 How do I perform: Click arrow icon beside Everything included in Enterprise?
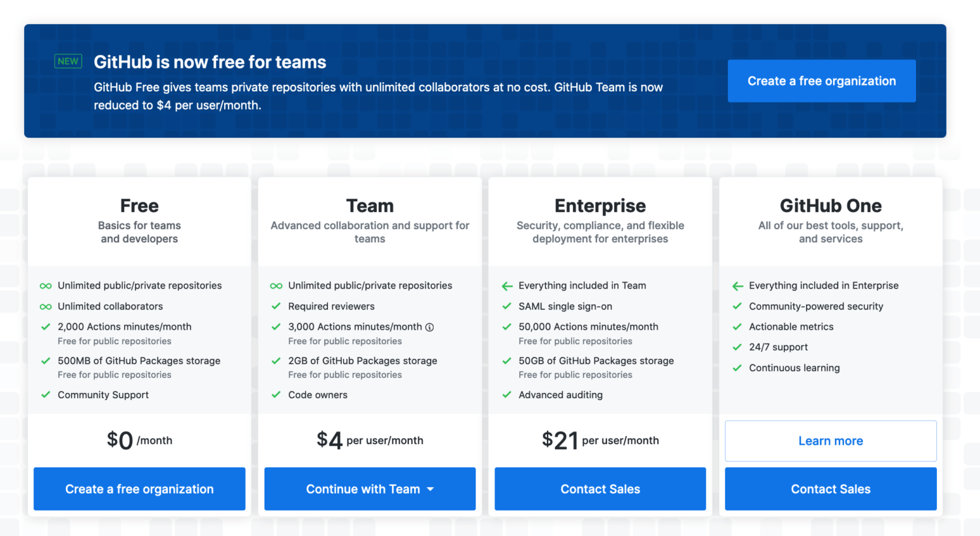738,286
